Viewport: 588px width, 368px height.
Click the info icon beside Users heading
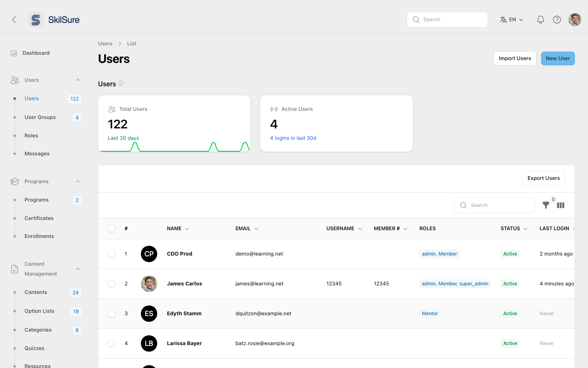pos(121,83)
